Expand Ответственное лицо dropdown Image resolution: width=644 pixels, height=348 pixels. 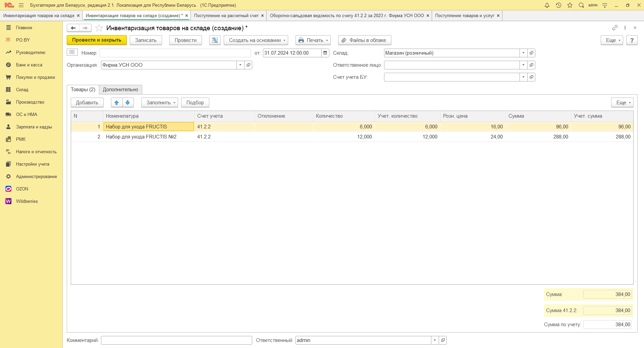[x=523, y=65]
